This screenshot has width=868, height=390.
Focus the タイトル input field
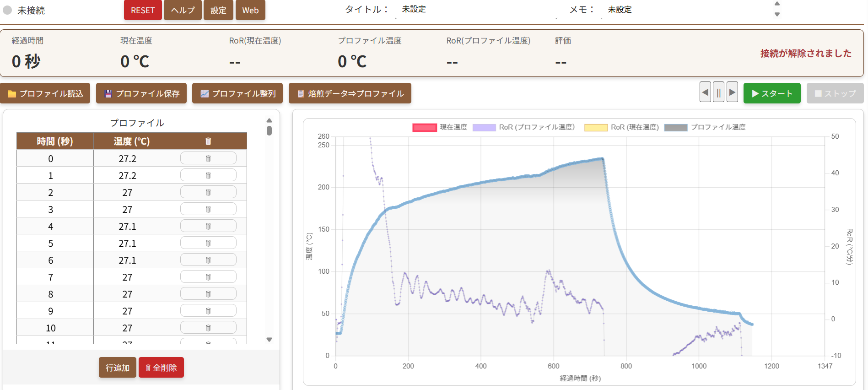point(476,10)
